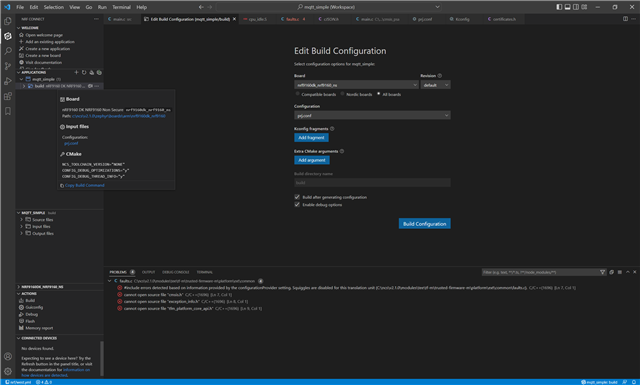Open the Selection menu
Screen dimensions: 640x385
[x=53, y=7]
